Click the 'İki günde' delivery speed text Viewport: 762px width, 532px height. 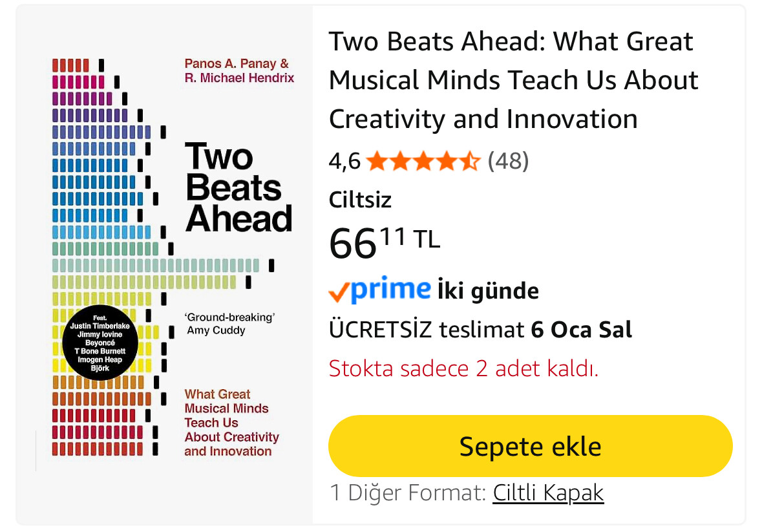click(x=488, y=291)
